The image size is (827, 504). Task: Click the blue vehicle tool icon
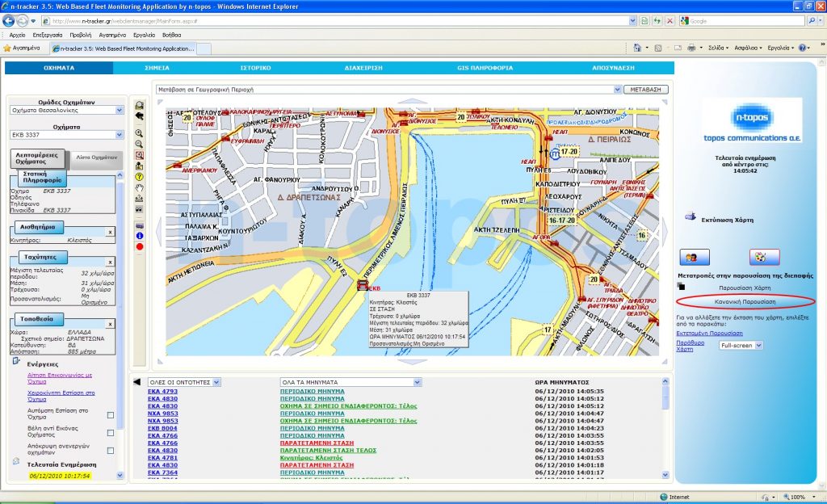pyautogui.click(x=139, y=225)
